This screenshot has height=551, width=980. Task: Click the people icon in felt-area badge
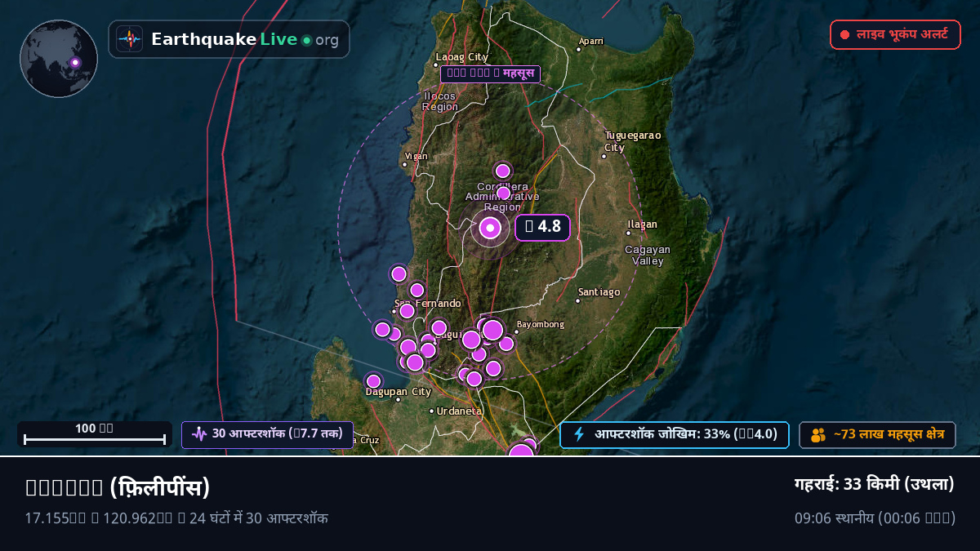[x=818, y=435]
